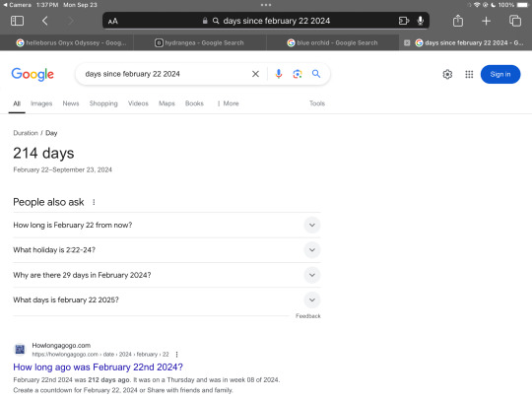Image resolution: width=532 pixels, height=399 pixels.
Task: Click the Howlongagogo.com site name
Action: click(x=61, y=346)
